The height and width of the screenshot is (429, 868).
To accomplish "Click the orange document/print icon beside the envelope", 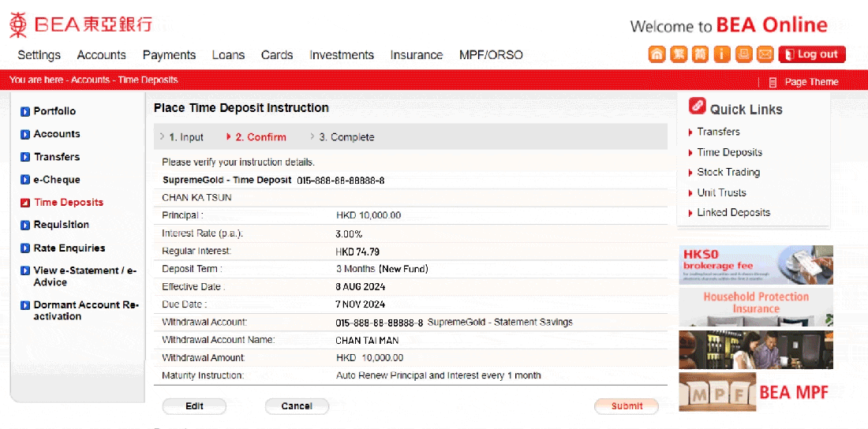I will [743, 54].
